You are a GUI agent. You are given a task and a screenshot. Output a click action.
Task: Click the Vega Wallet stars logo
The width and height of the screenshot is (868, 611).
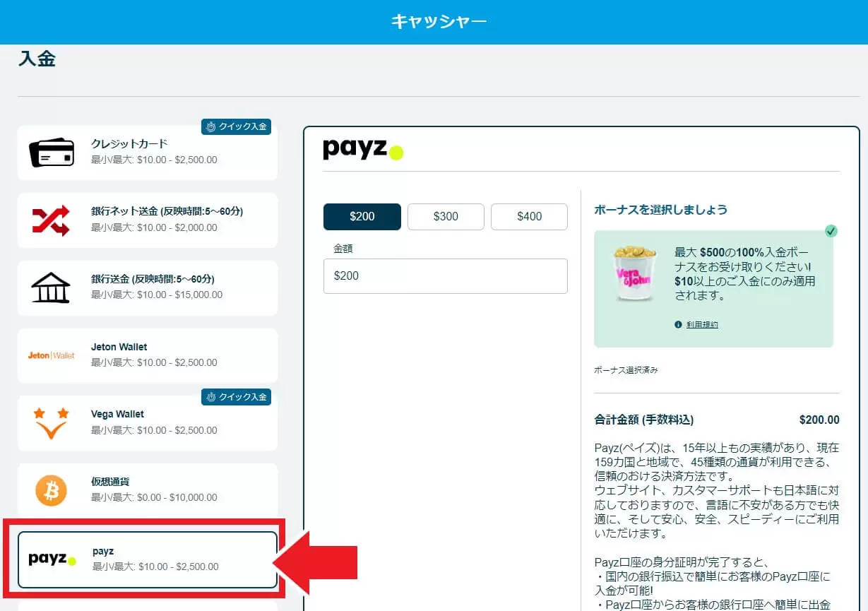(51, 422)
